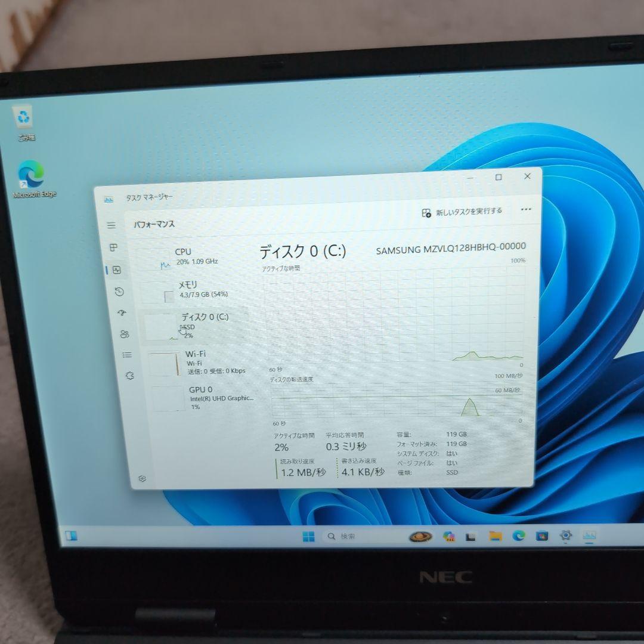Click the Windows Start button
The width and height of the screenshot is (644, 644).
(x=308, y=536)
